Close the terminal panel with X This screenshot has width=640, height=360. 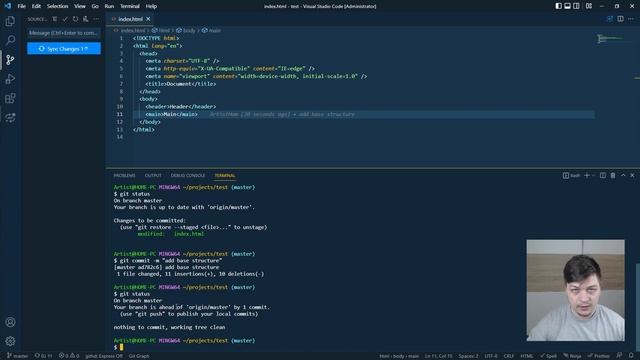point(632,176)
